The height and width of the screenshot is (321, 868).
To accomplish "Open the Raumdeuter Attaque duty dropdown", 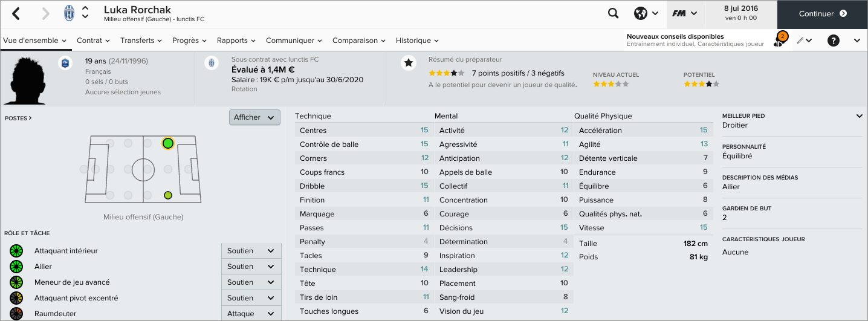I will [251, 314].
